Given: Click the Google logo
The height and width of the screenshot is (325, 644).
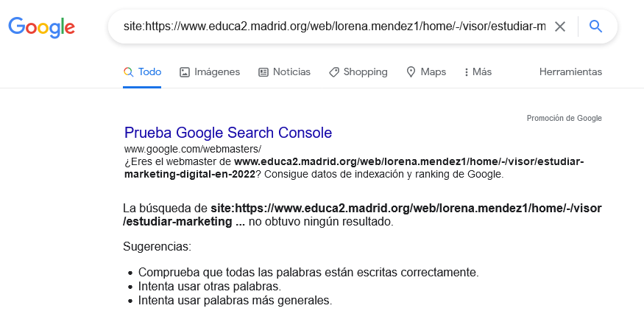Looking at the screenshot, I should 42,27.
